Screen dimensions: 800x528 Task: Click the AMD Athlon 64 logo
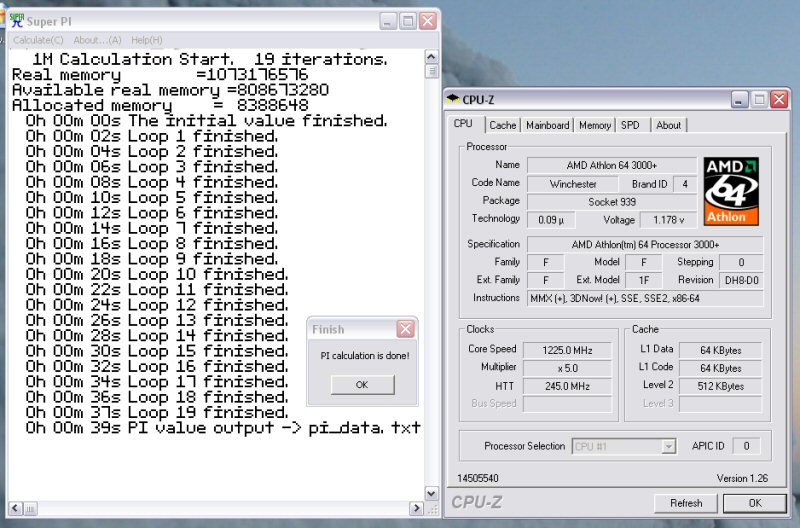(731, 191)
